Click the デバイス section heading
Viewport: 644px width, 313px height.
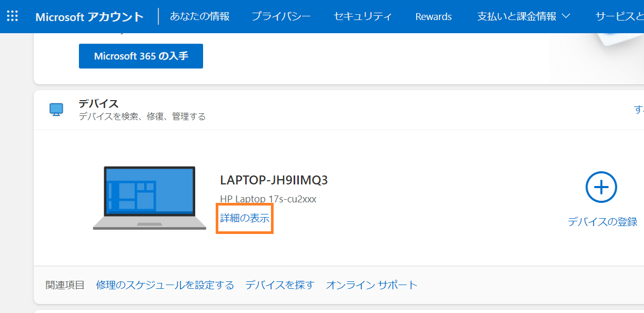pyautogui.click(x=98, y=103)
